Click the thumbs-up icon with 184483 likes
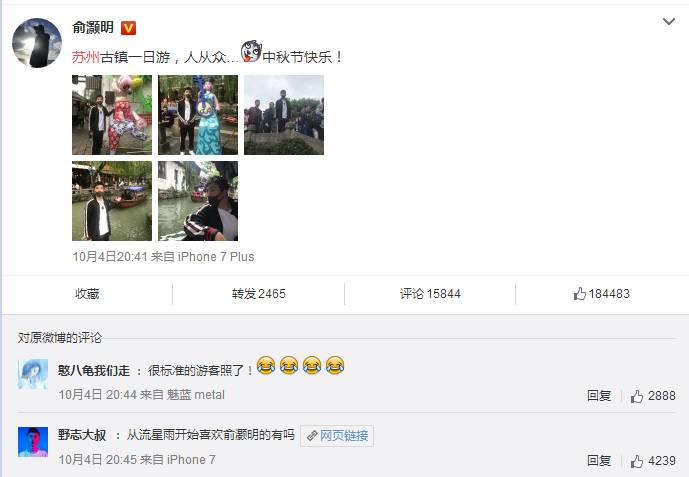Screen dimensions: 689x477 coord(580,293)
